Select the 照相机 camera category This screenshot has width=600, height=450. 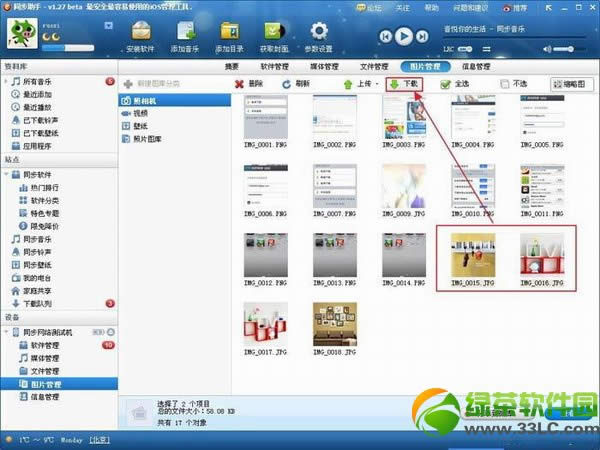pyautogui.click(x=174, y=101)
